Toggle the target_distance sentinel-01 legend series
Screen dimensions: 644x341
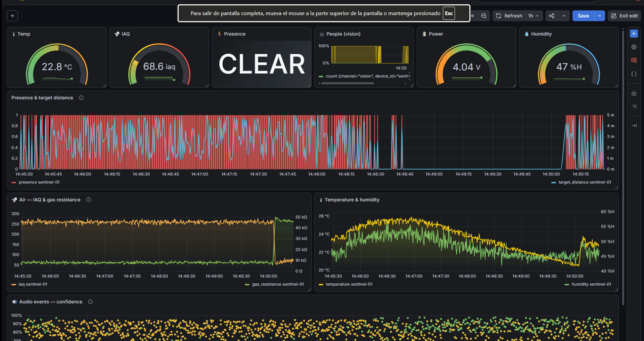pos(585,182)
